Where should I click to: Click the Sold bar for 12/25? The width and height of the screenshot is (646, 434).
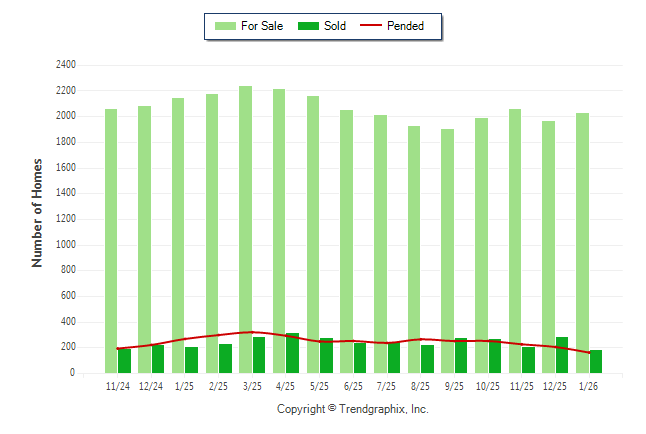click(x=562, y=355)
